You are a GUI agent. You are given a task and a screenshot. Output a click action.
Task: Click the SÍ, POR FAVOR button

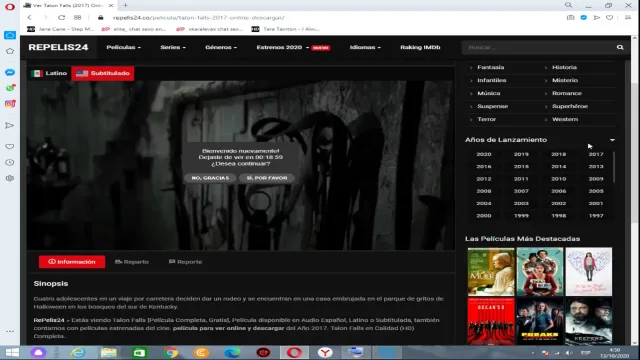[267, 178]
